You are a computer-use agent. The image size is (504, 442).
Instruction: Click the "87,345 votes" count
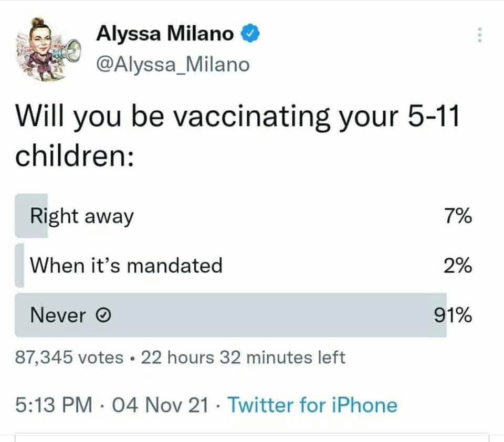point(68,358)
